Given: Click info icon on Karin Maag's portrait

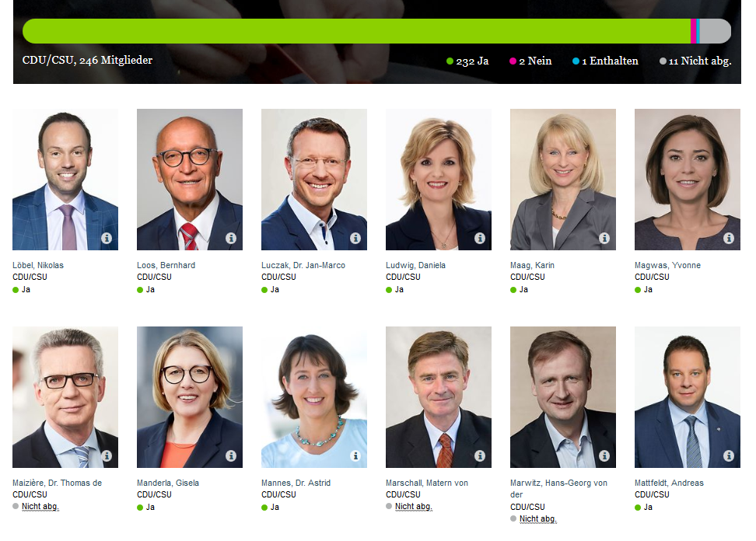Looking at the screenshot, I should click(x=604, y=238).
